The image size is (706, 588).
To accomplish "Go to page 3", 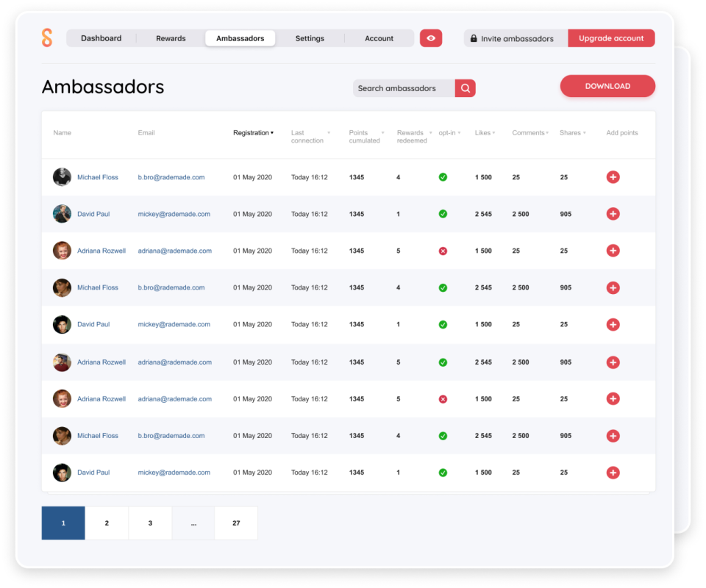I will 150,523.
